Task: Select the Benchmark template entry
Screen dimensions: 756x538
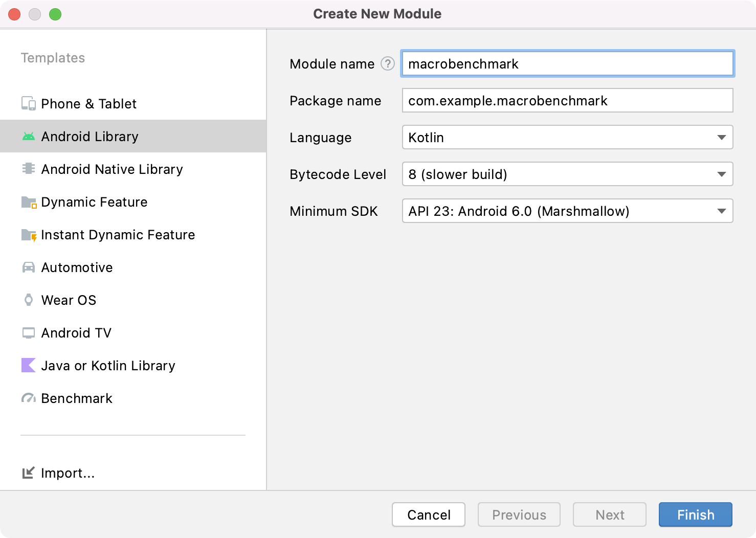Action: point(77,398)
